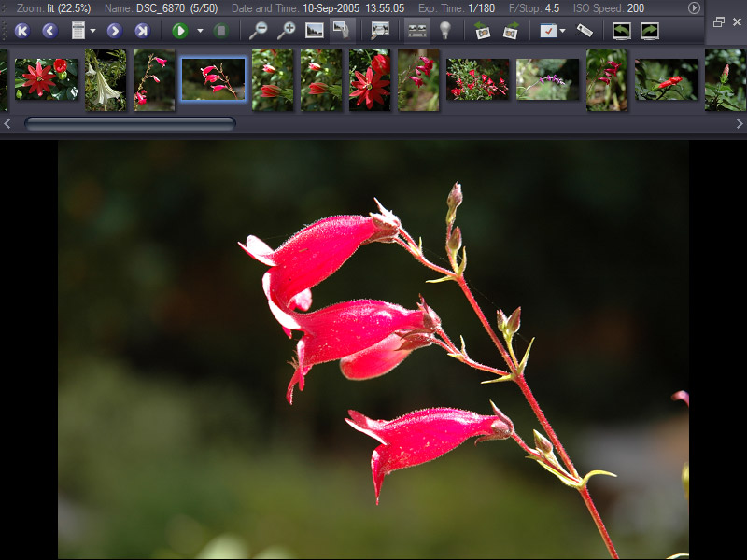Expand the slideshow options dropdown arrow
747x560 pixels.
click(200, 31)
